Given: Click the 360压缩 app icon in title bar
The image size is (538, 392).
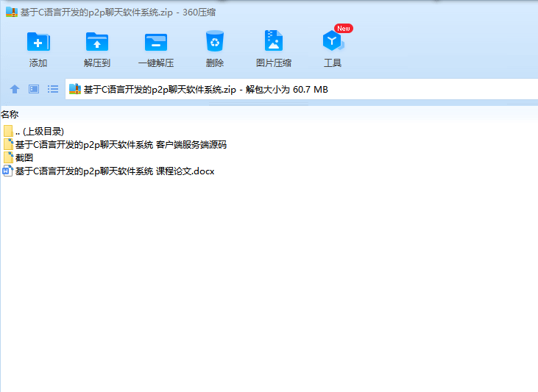Looking at the screenshot, I should pos(12,13).
